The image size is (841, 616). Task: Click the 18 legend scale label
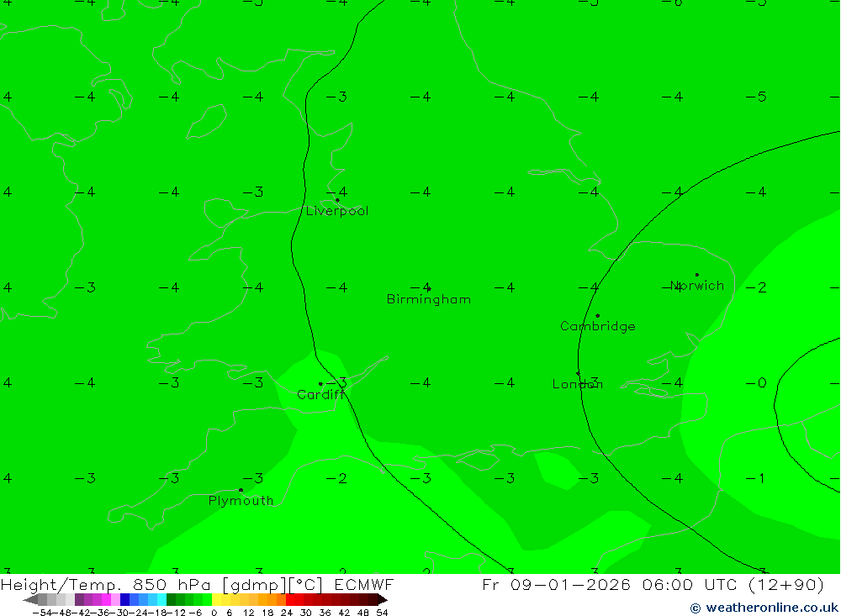pyautogui.click(x=267, y=613)
